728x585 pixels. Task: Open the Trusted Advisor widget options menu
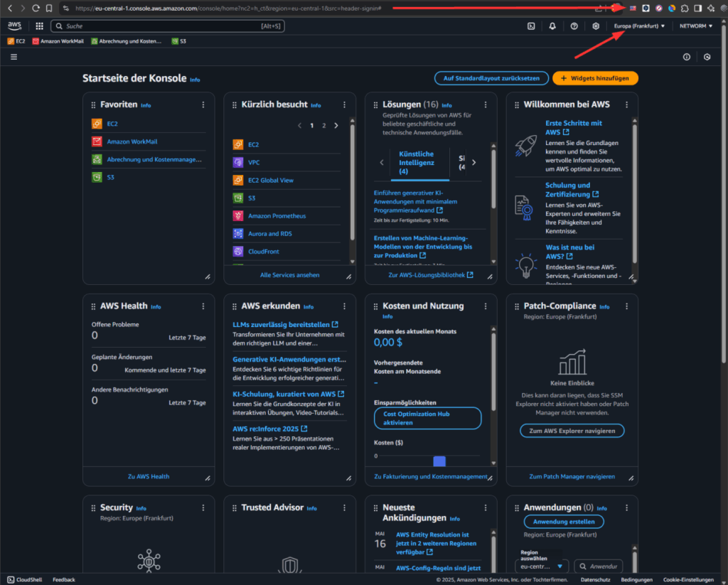[x=345, y=508]
